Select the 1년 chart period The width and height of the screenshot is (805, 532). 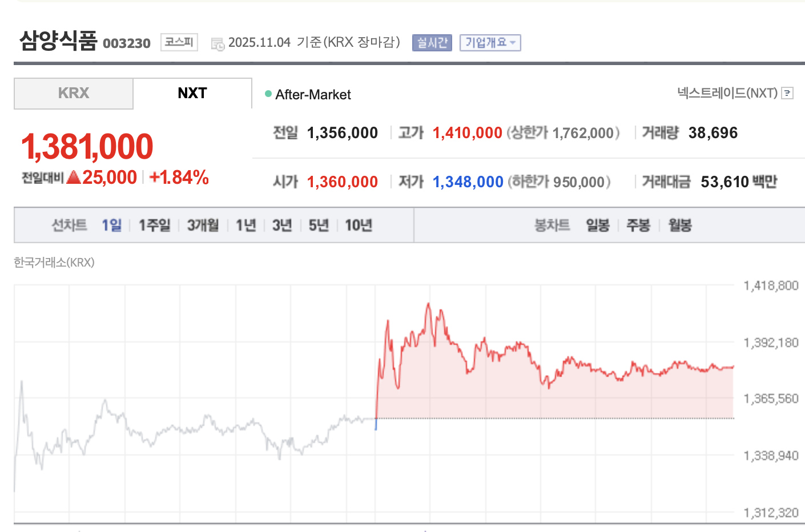[x=245, y=225]
